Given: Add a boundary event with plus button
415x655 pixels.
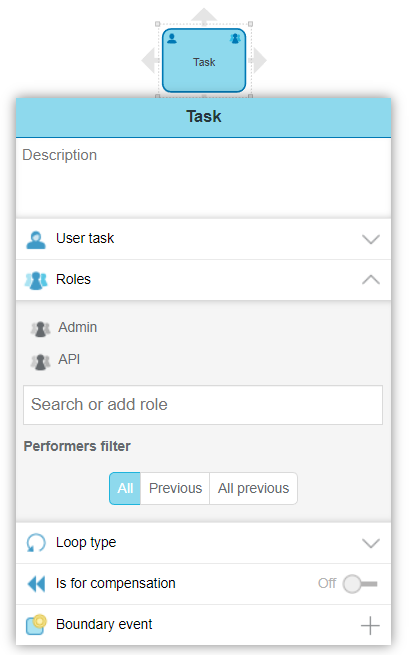Looking at the screenshot, I should coord(370,625).
